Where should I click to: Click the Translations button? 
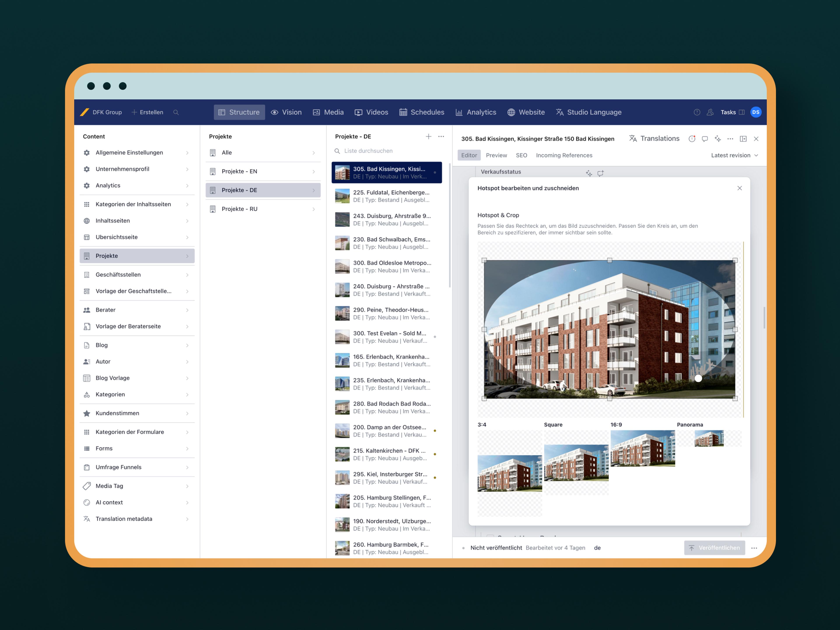point(654,139)
